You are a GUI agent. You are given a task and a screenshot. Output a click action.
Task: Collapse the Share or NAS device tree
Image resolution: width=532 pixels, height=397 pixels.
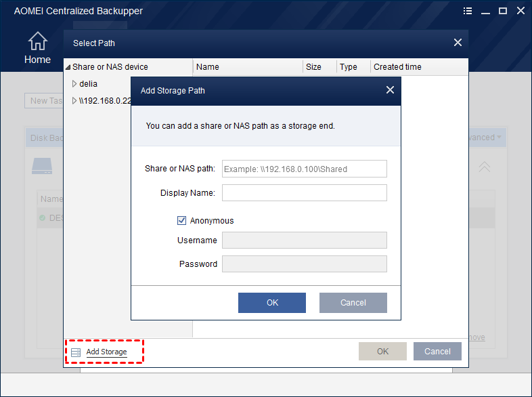click(68, 67)
